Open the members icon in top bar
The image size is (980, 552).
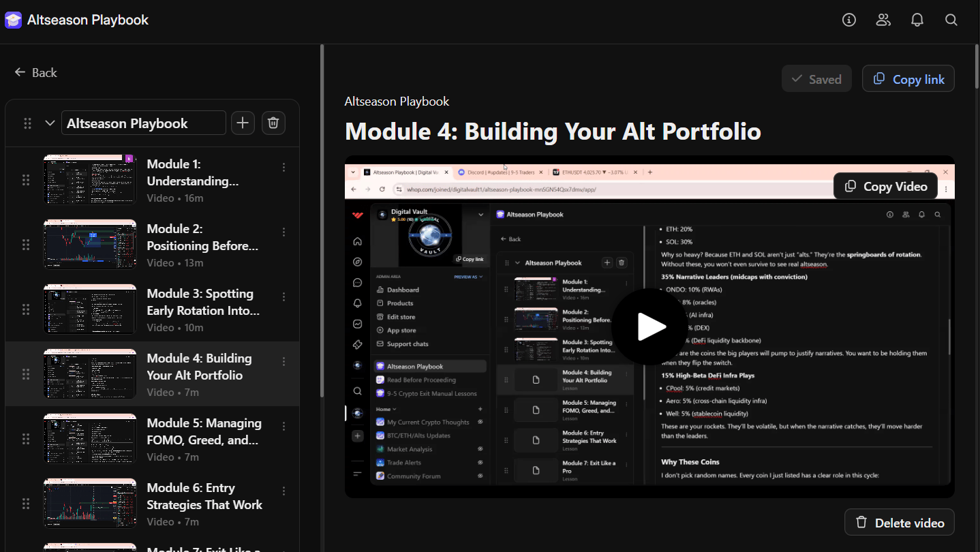[x=883, y=20]
